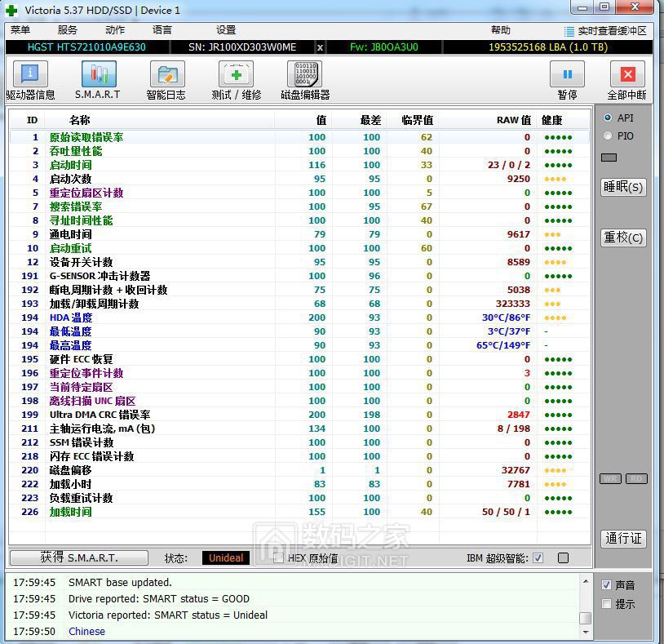Viewport: 664px width, 644px height.
Task: Click the buffer view list icon
Action: [569, 31]
